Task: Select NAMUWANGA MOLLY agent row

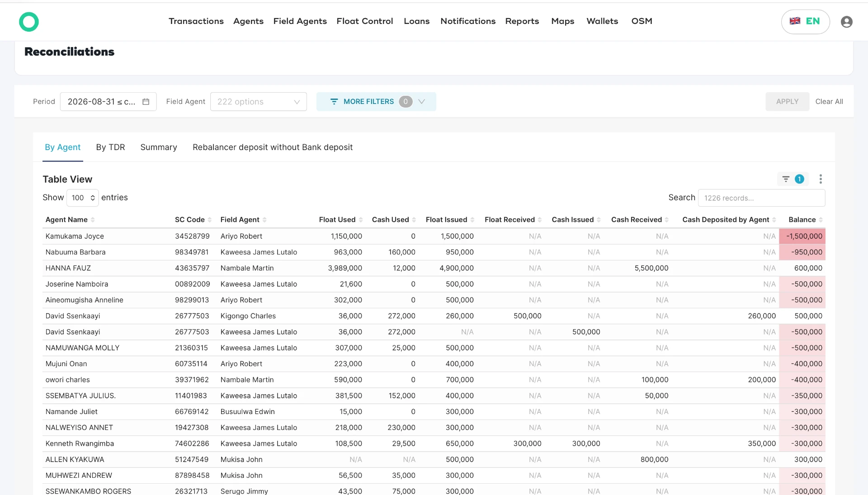Action: coord(82,348)
